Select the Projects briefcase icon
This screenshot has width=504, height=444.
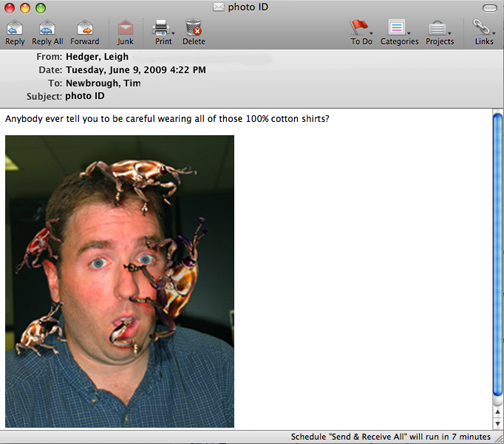click(437, 28)
